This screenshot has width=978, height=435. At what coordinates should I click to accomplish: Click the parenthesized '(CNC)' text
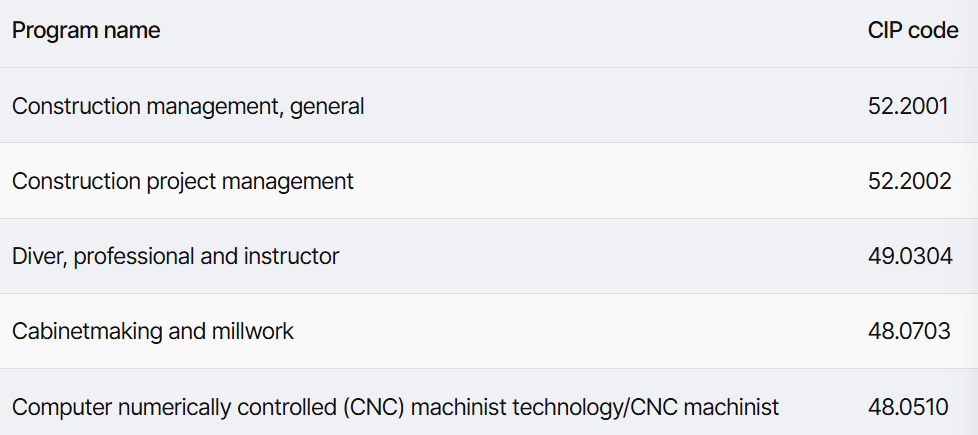[x=374, y=408]
